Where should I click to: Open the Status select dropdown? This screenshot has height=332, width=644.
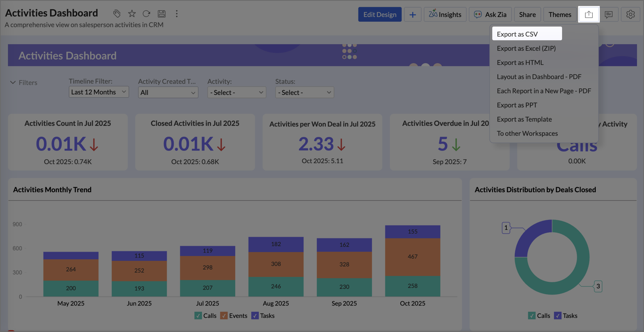304,92
